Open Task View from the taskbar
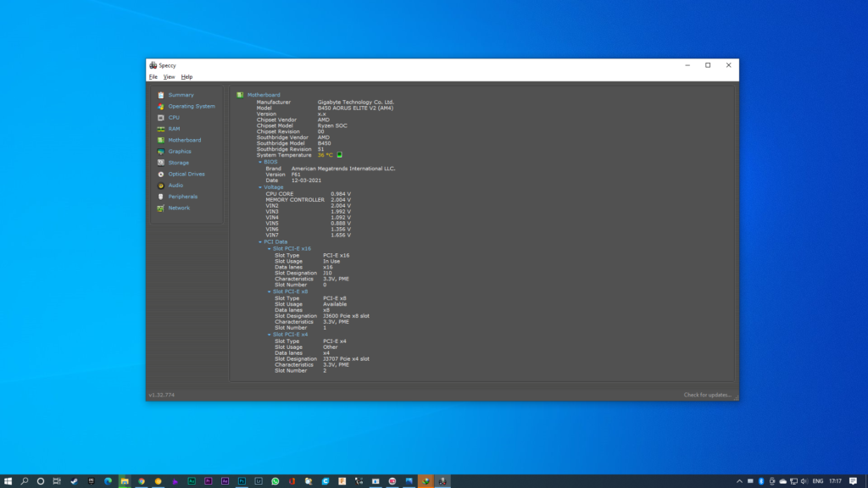Viewport: 868px width, 488px height. [x=57, y=481]
